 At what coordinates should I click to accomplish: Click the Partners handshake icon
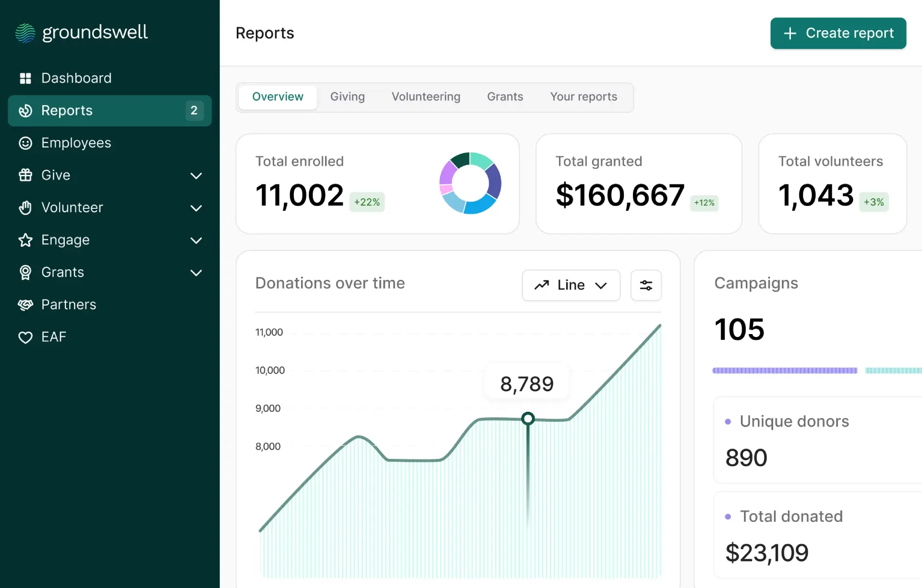pos(25,305)
